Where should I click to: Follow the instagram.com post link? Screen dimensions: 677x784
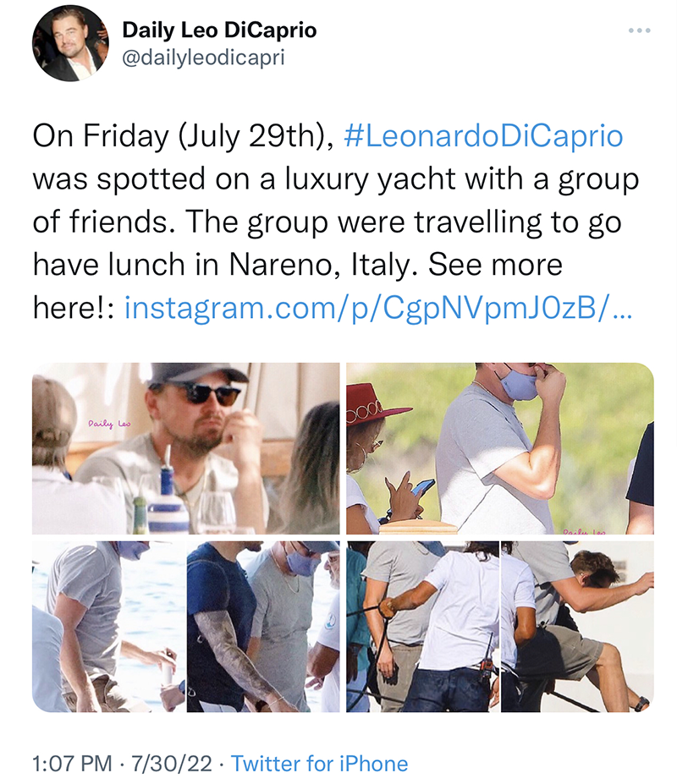coord(377,309)
